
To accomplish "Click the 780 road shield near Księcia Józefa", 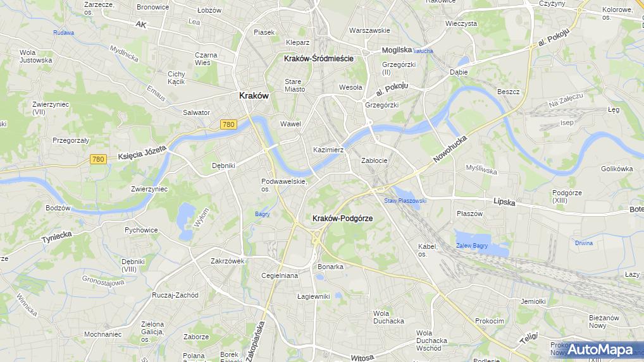I will tap(98, 159).
